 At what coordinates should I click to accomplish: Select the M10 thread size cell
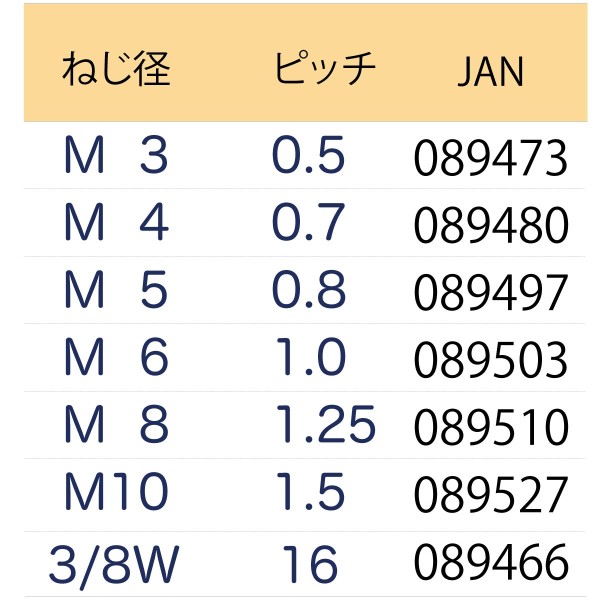tap(116, 491)
